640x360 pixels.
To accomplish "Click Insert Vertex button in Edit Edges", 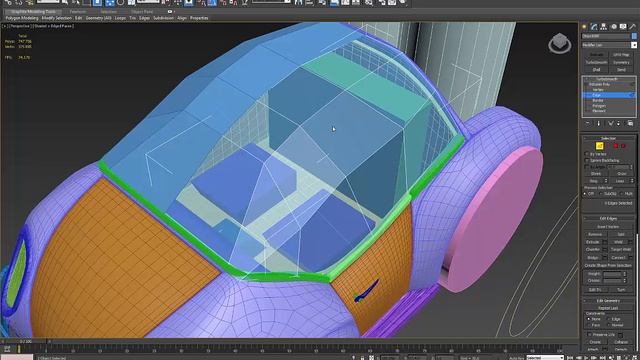I will 608,227.
